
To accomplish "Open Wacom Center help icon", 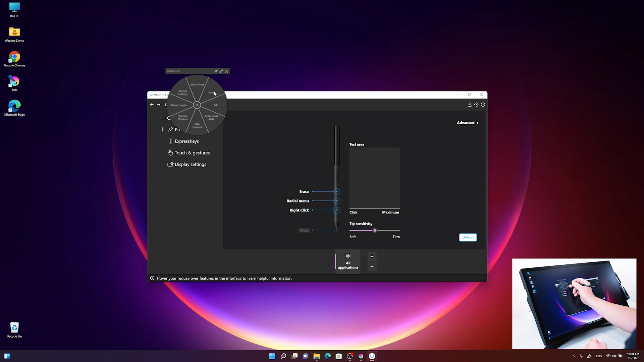I will 483,105.
